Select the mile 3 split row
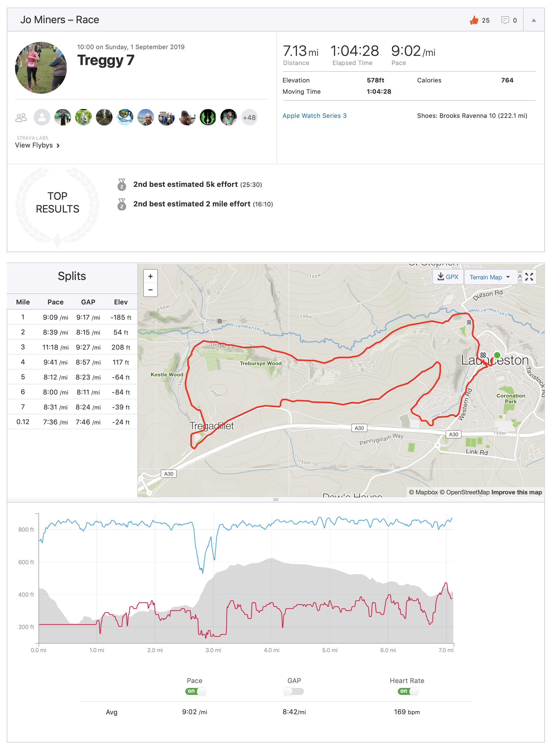Viewport: 555px width, 756px height. pyautogui.click(x=72, y=347)
